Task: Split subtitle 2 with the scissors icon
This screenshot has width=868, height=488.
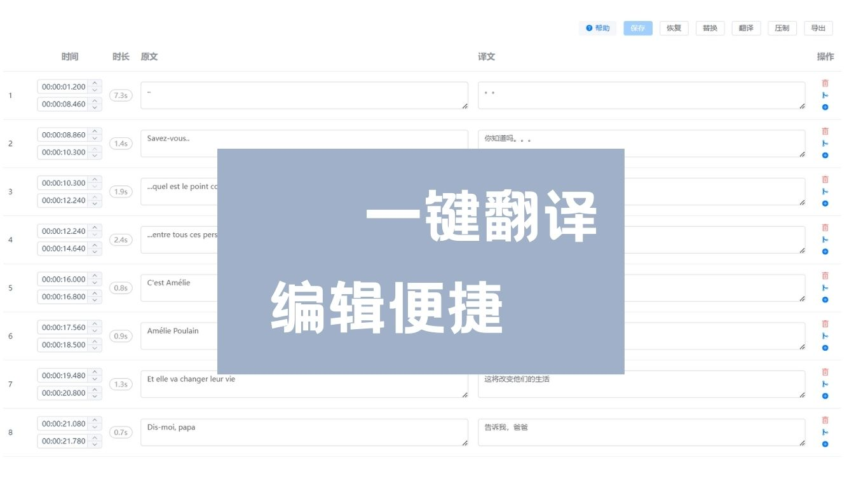Action: click(x=825, y=143)
